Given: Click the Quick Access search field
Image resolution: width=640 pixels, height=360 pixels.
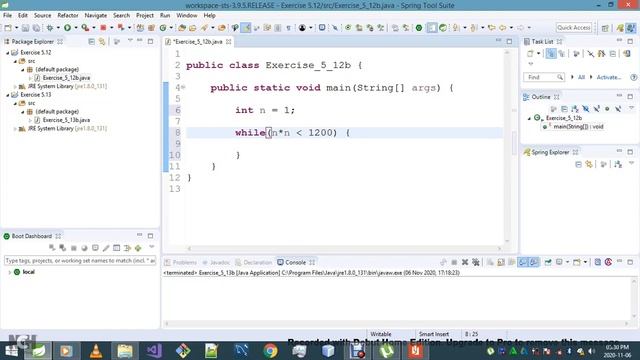Looking at the screenshot, I should [574, 28].
